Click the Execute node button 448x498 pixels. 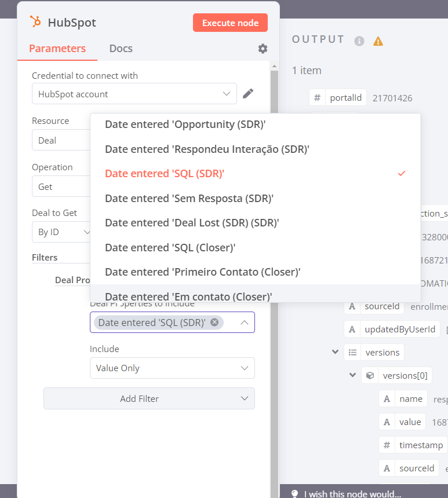point(230,23)
